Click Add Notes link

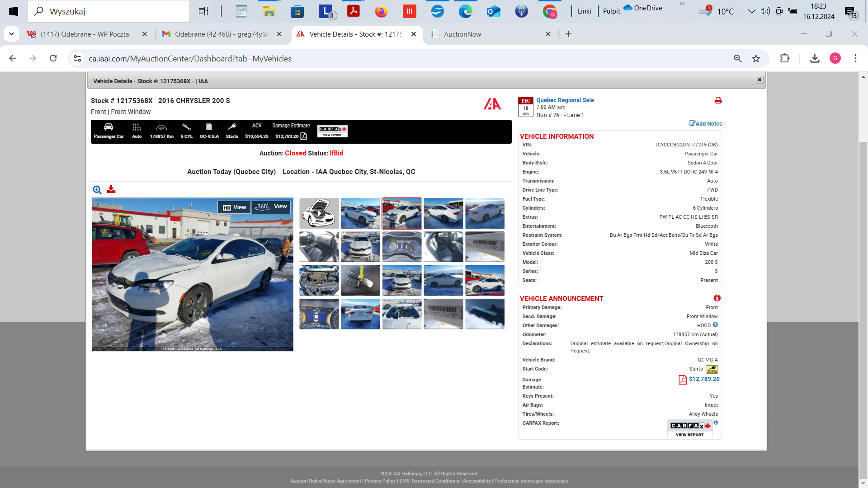[705, 123]
